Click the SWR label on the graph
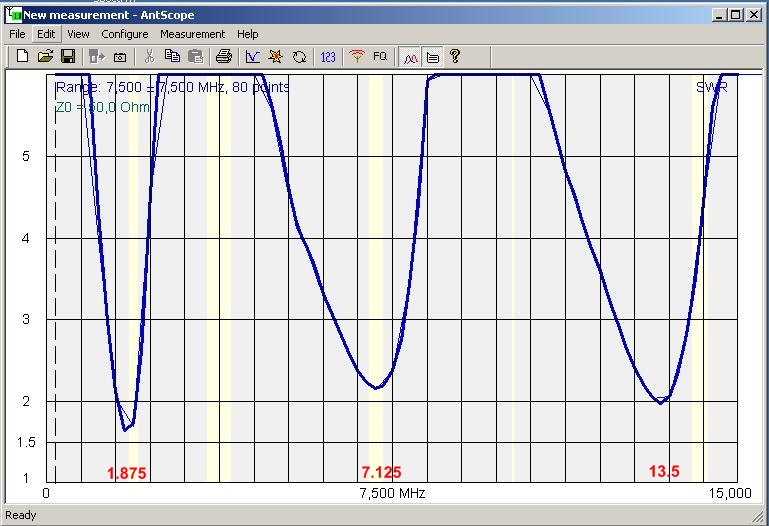This screenshot has height=526, width=769. (712, 87)
